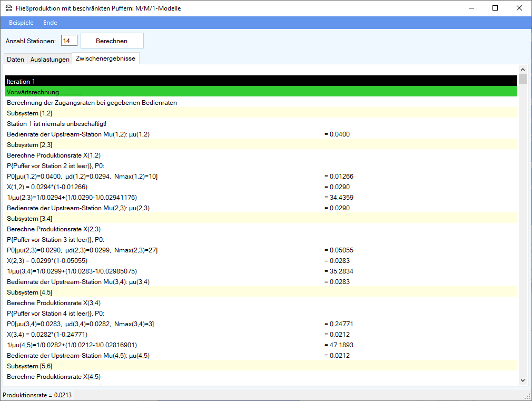The image size is (532, 401).
Task: Maximize the application window
Action: 495,8
